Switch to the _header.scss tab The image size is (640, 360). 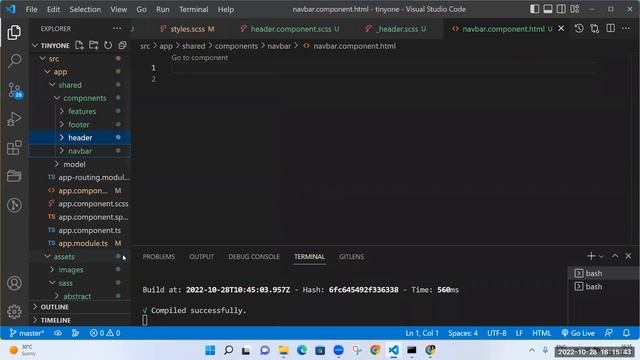pyautogui.click(x=397, y=29)
